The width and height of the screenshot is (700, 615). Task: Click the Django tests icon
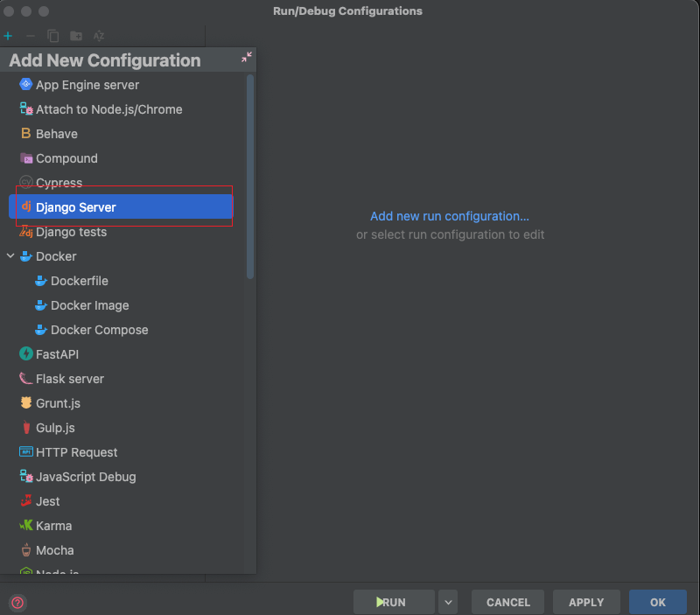click(x=26, y=231)
